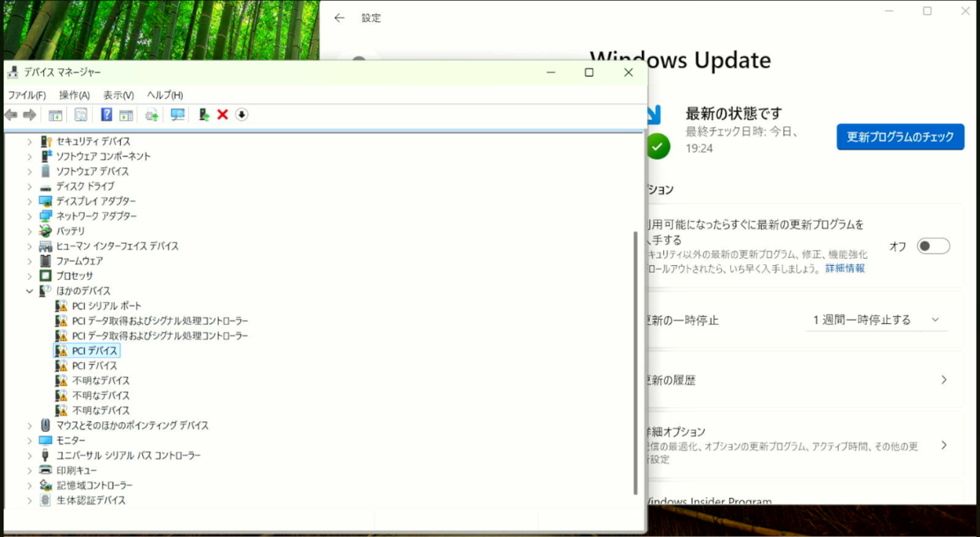
Task: Click the Device Manager vertical scrollbar
Action: click(x=635, y=362)
